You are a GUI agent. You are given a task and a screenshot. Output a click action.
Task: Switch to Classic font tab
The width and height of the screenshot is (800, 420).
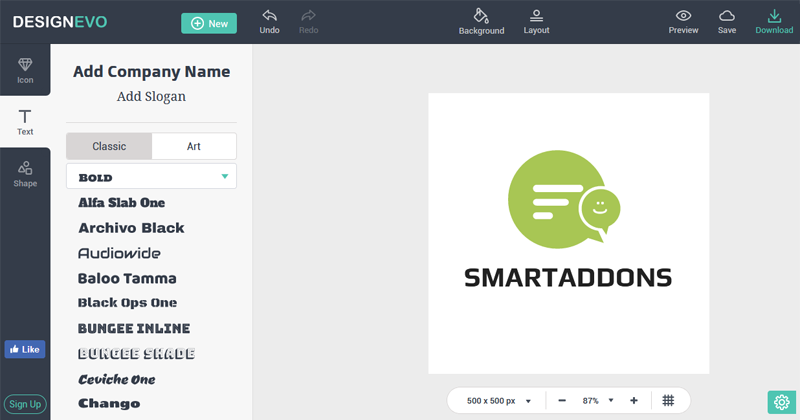pyautogui.click(x=109, y=146)
